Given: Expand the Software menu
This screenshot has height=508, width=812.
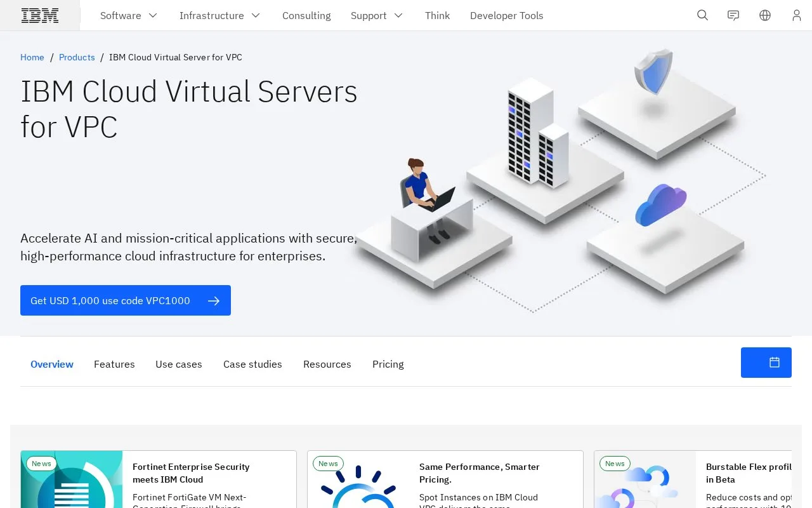Looking at the screenshot, I should coord(129,15).
